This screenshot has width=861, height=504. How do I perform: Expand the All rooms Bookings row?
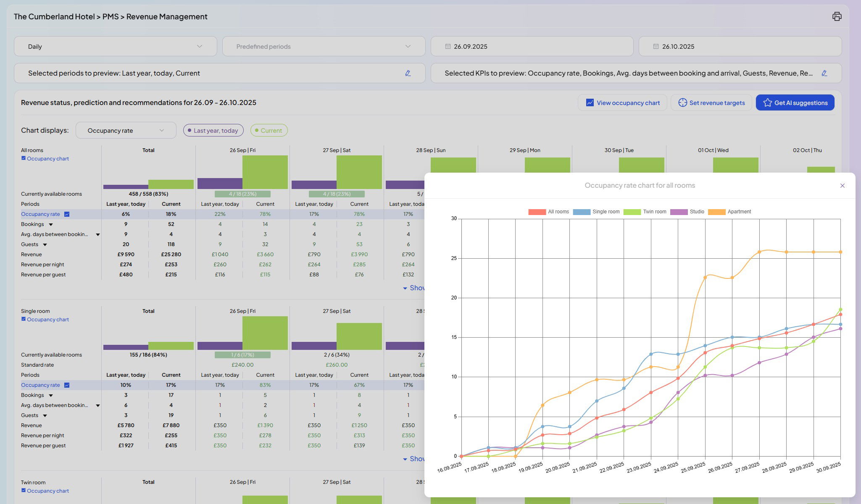coord(51,225)
